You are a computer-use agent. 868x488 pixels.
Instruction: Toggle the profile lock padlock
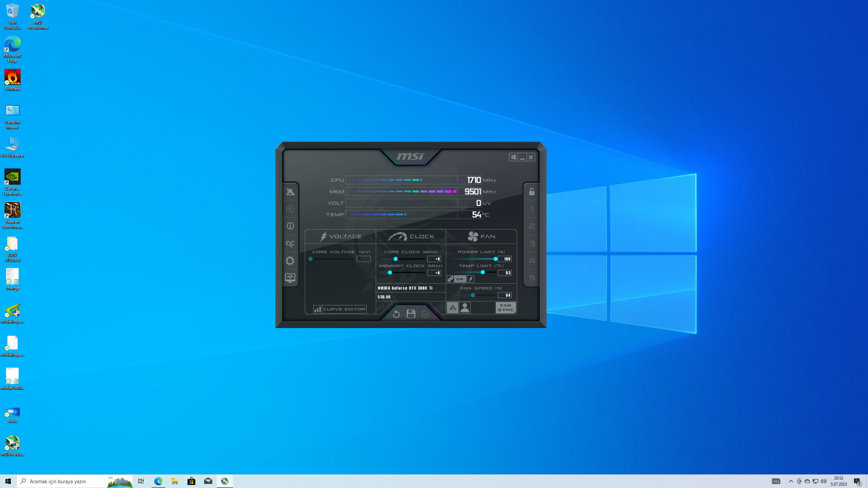pos(532,192)
